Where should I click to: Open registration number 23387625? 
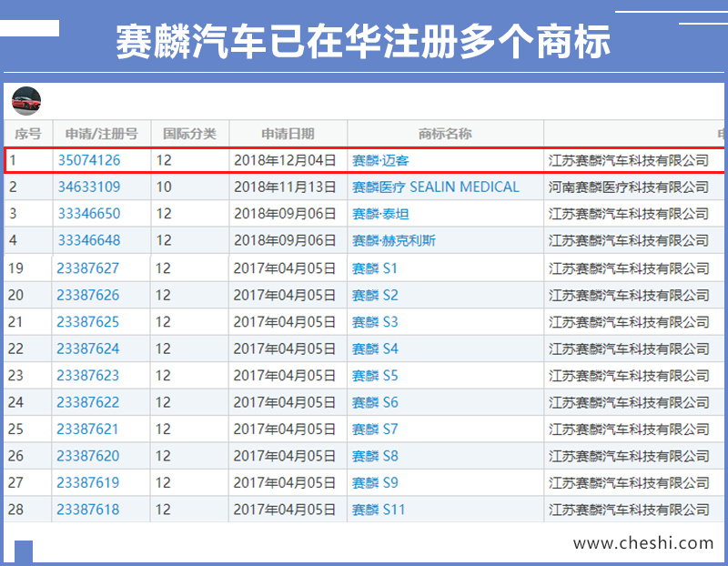(x=88, y=322)
